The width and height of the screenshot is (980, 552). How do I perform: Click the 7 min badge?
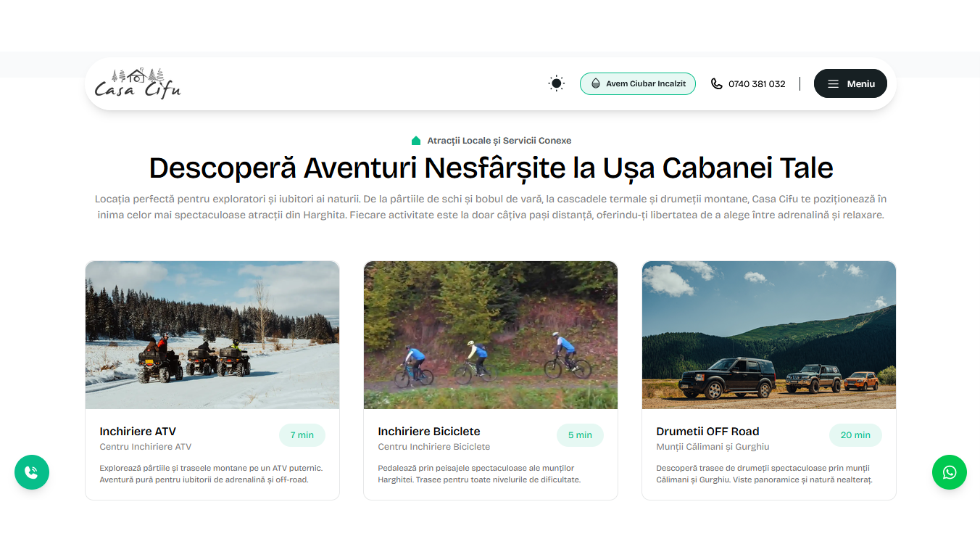[x=302, y=435]
